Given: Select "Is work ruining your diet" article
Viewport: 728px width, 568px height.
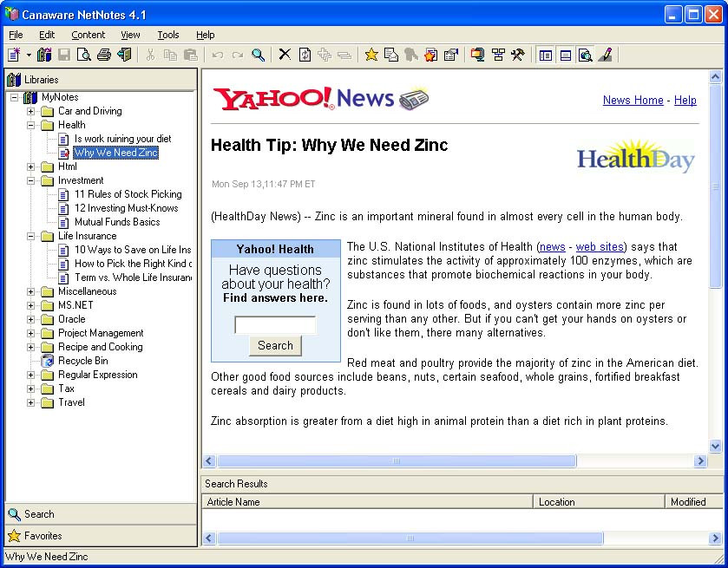Looking at the screenshot, I should [x=122, y=139].
